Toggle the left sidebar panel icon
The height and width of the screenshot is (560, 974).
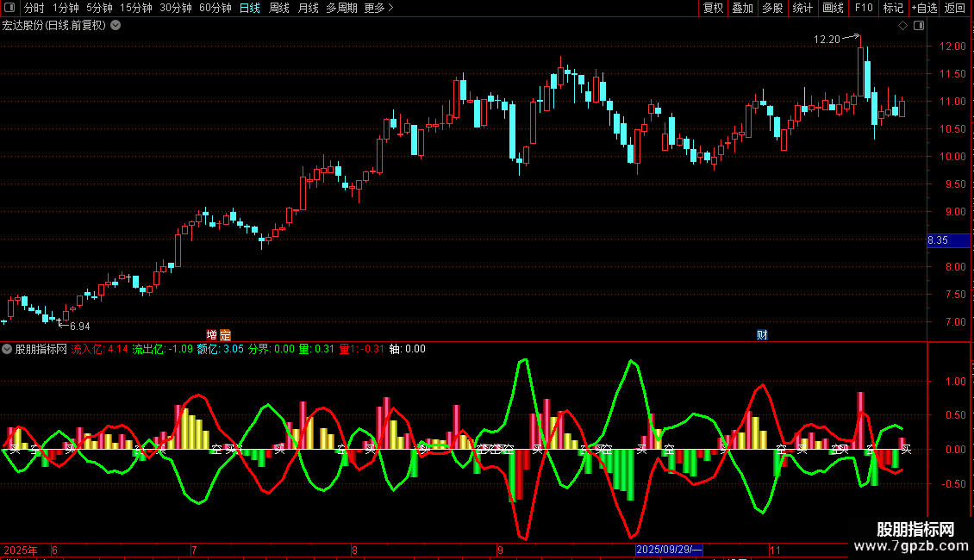click(8, 9)
